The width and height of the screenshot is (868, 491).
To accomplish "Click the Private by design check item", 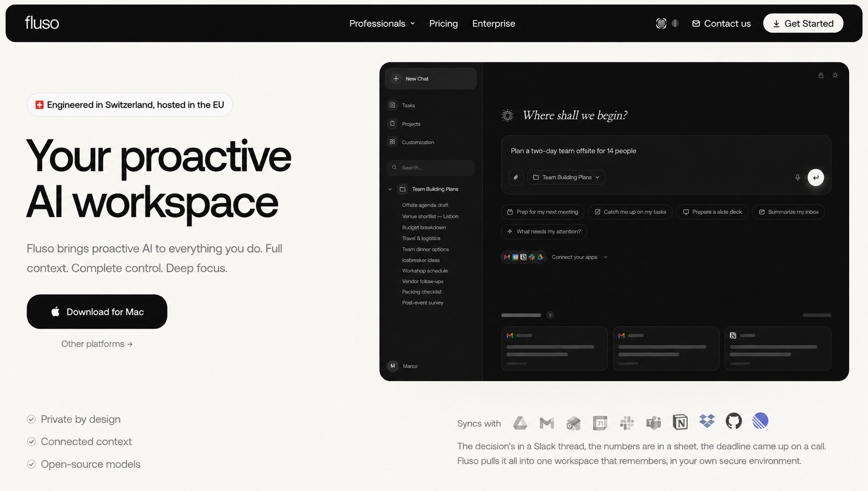I will 74,419.
